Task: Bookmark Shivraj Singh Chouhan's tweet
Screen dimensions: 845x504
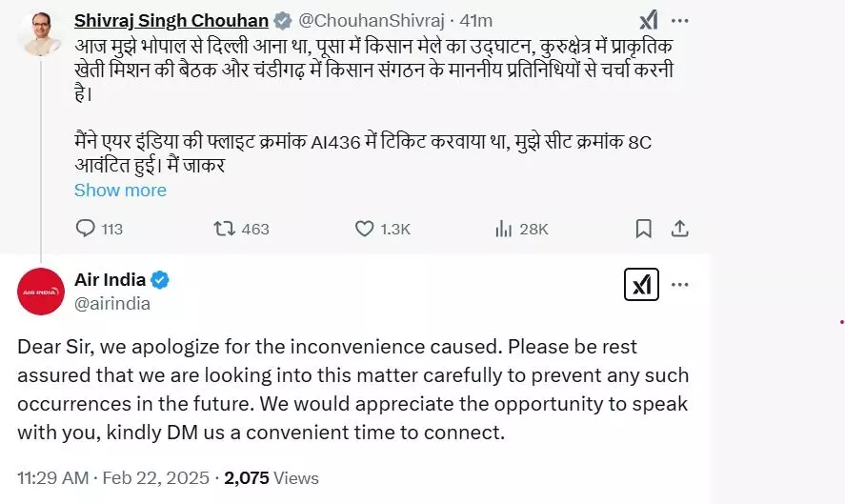Action: coord(644,229)
